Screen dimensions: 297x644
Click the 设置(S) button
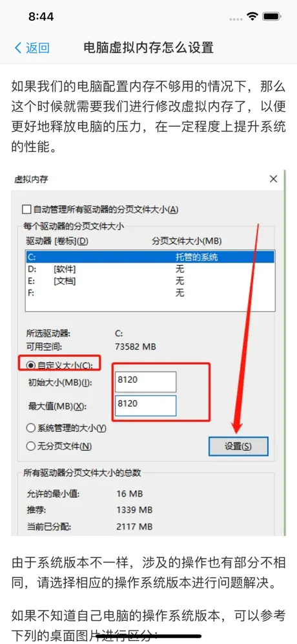click(238, 446)
